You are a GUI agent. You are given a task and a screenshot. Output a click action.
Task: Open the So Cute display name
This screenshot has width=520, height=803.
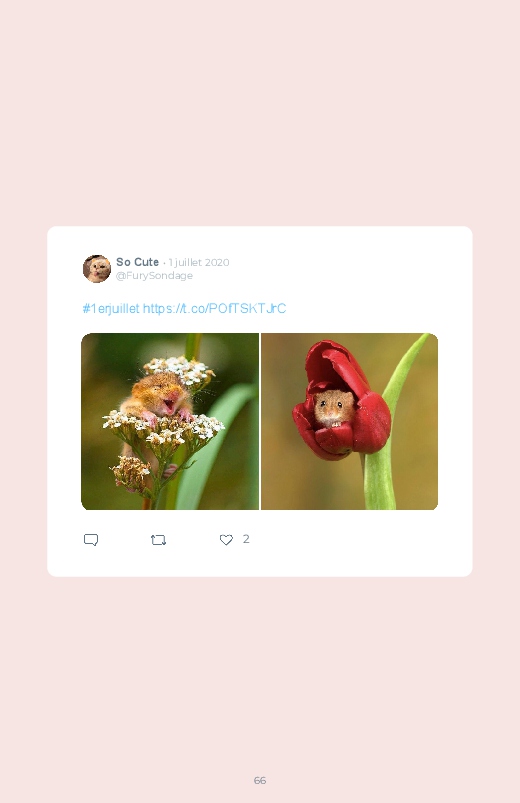(x=137, y=262)
